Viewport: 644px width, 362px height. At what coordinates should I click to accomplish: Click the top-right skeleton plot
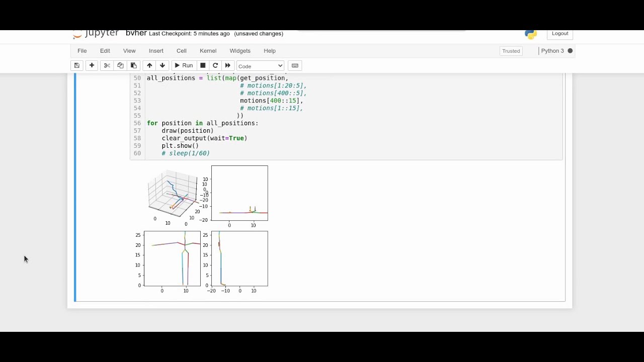pyautogui.click(x=239, y=193)
